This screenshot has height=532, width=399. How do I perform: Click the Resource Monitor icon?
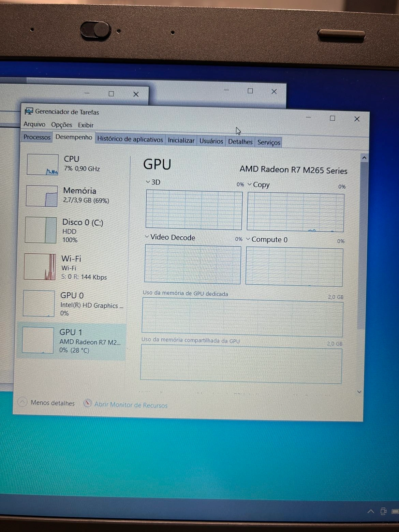(88, 403)
